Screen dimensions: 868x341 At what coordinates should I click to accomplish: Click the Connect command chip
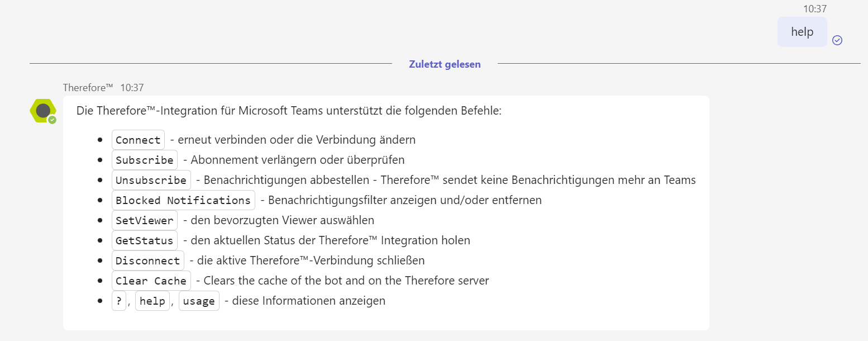click(138, 140)
